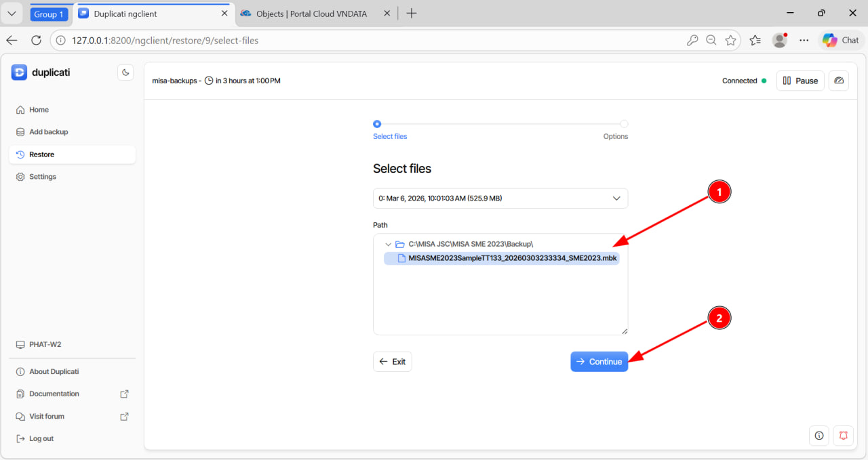The height and width of the screenshot is (460, 868).
Task: Open the red notifications bell icon
Action: click(x=844, y=436)
